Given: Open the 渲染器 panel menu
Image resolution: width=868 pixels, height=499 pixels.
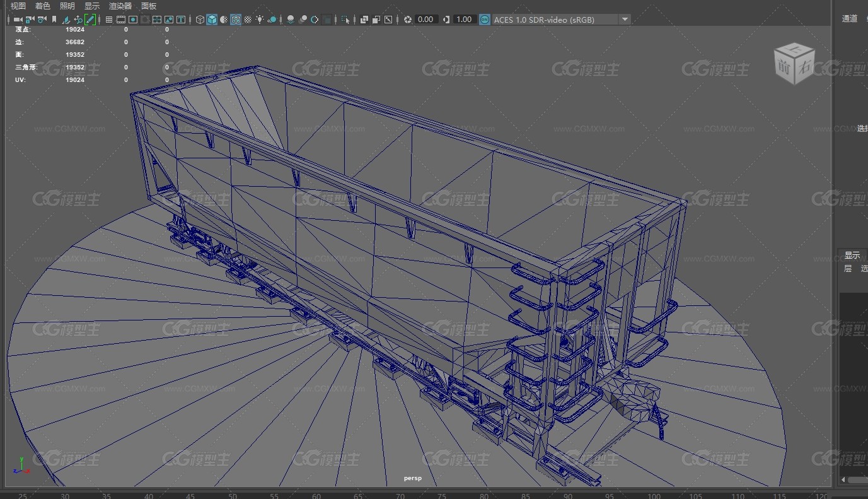Looking at the screenshot, I should [120, 6].
